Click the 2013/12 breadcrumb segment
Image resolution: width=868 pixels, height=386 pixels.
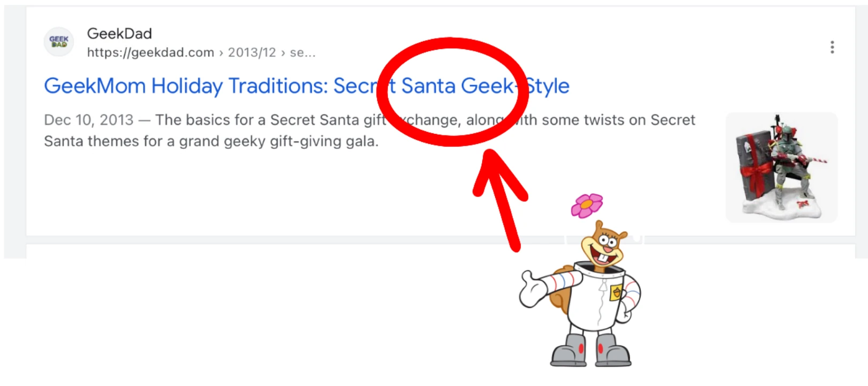(252, 52)
